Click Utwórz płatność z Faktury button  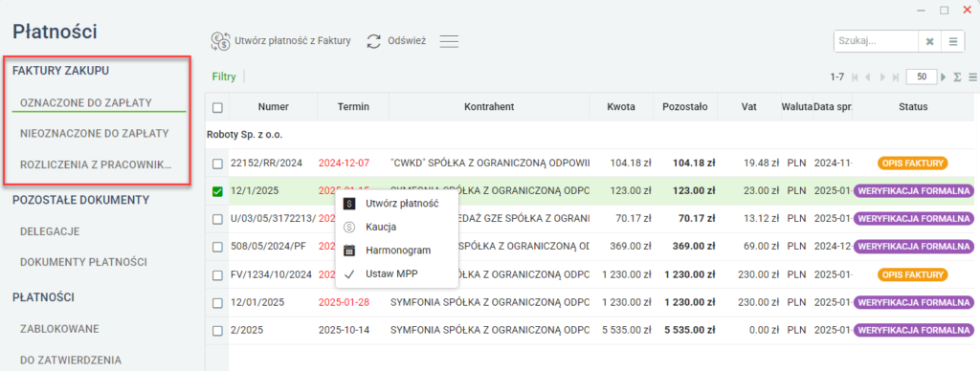(280, 41)
